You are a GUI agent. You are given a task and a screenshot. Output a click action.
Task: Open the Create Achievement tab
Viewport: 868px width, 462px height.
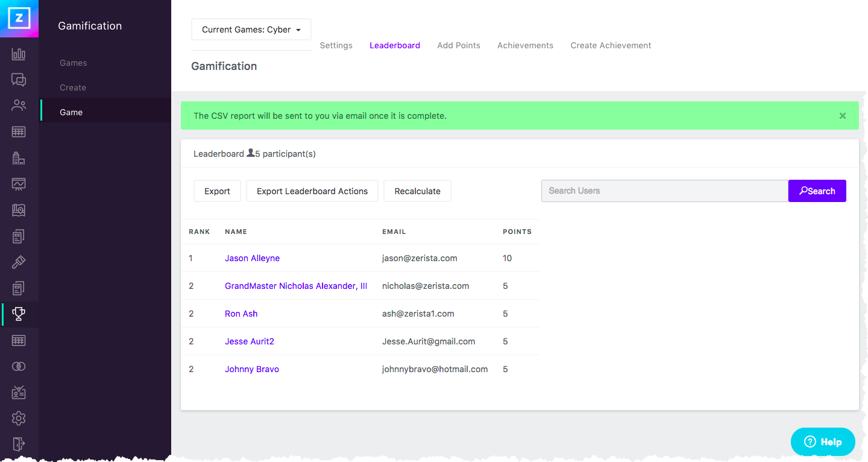(x=611, y=45)
